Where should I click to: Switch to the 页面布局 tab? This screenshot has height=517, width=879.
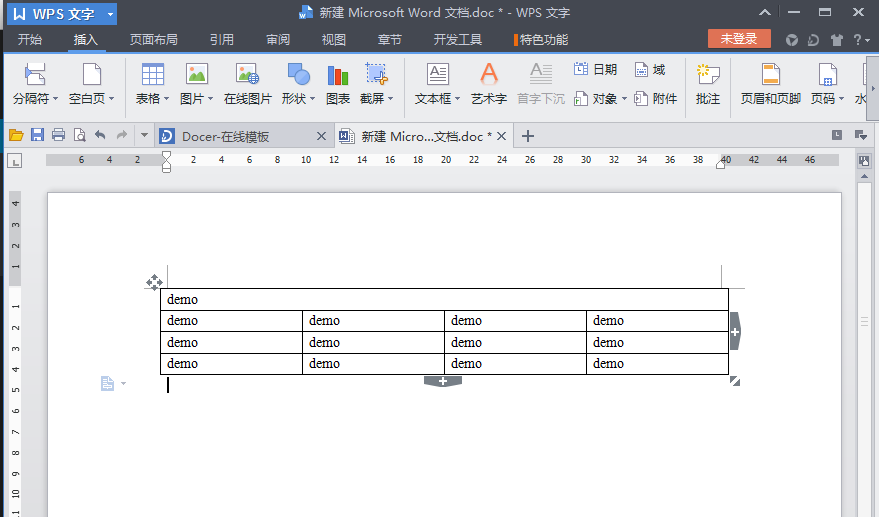click(x=154, y=40)
